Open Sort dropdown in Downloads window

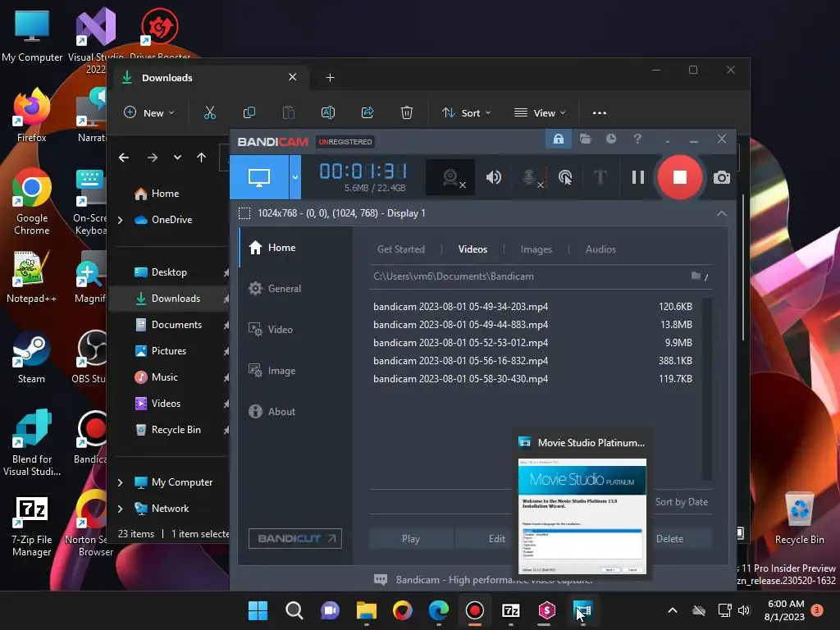pyautogui.click(x=466, y=113)
